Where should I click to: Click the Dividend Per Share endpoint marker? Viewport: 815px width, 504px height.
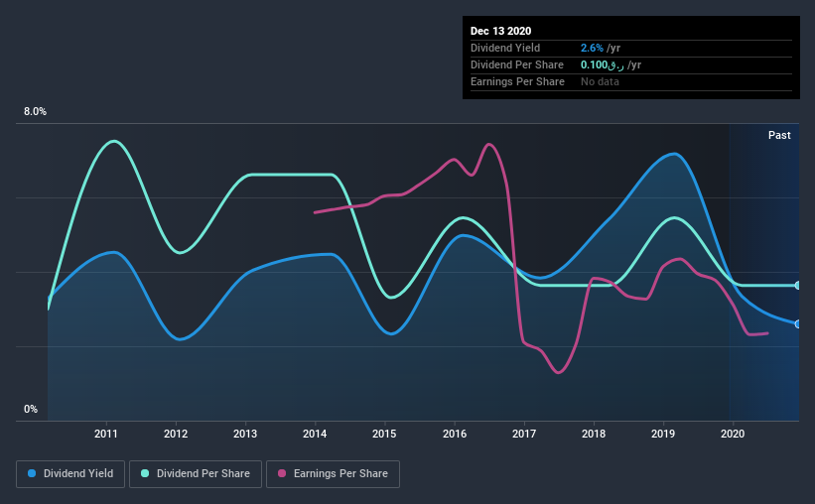coord(798,286)
